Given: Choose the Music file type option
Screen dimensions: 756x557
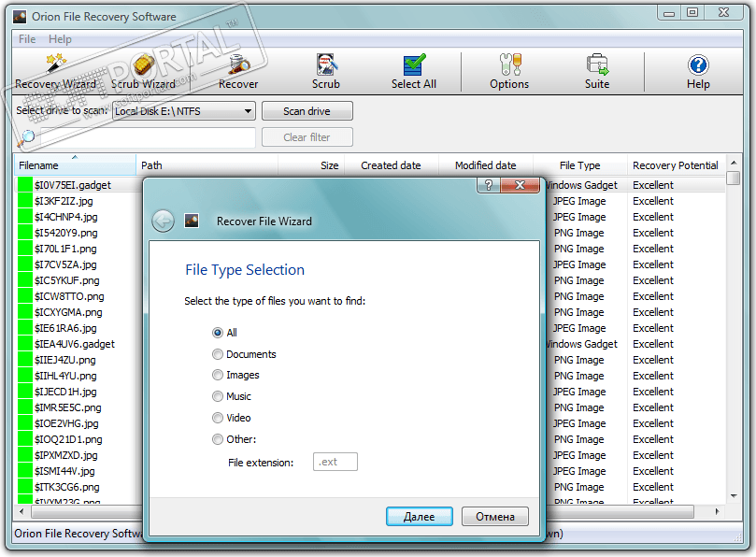Looking at the screenshot, I should click(x=218, y=396).
